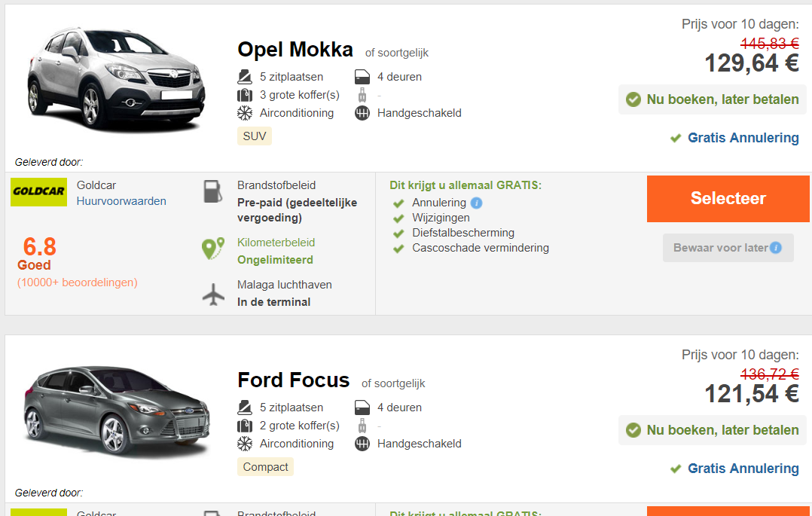Click Gratis Annulering link for Ford Focus
812x516 pixels.
[743, 469]
